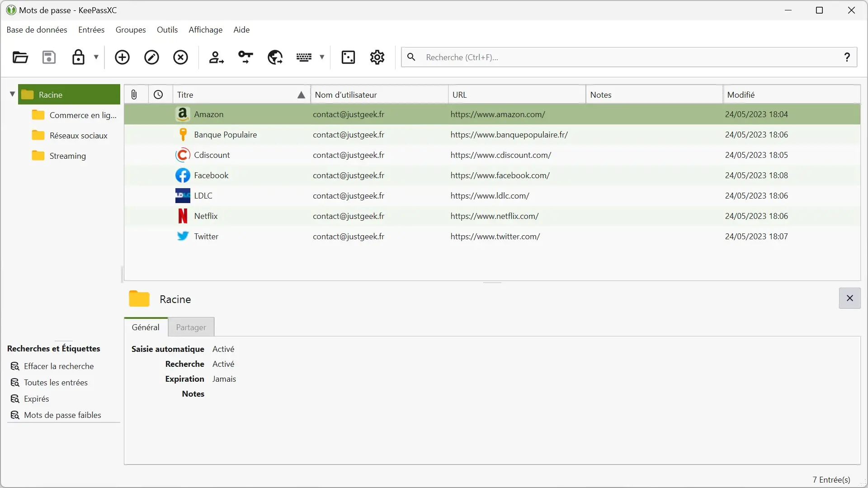Sort by Notes column header
Screen dimensions: 868x488
pyautogui.click(x=654, y=95)
